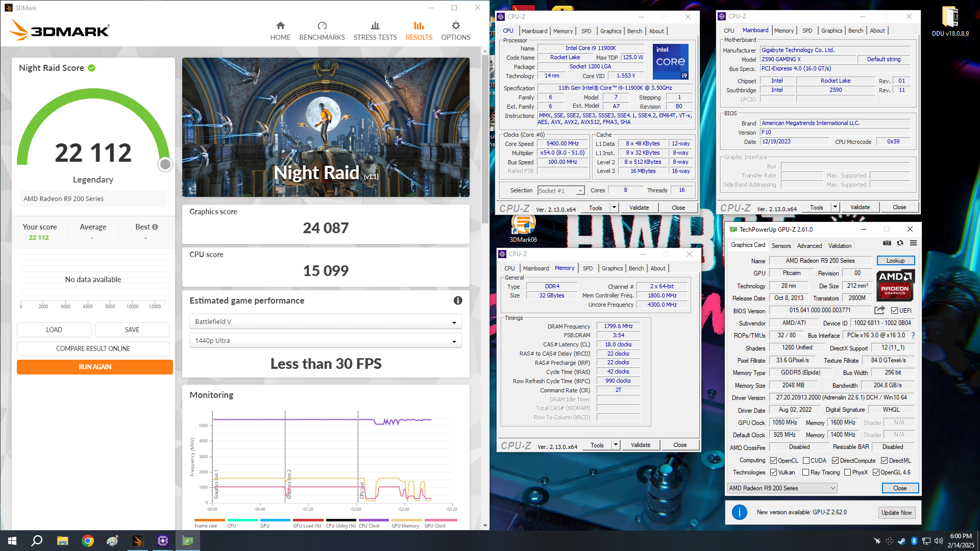Switch to the RESULTS tab in 3DMark
This screenshot has height=551, width=980.
tap(419, 31)
